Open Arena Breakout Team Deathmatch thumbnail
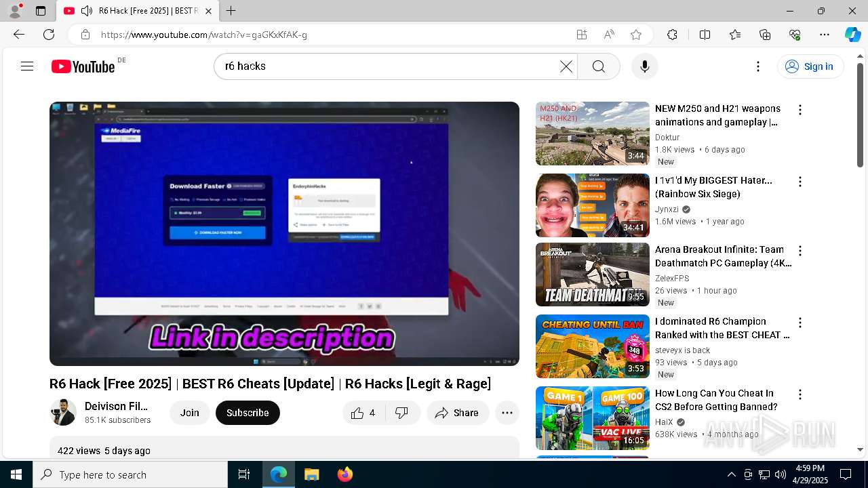Viewport: 868px width, 488px height. coord(592,274)
